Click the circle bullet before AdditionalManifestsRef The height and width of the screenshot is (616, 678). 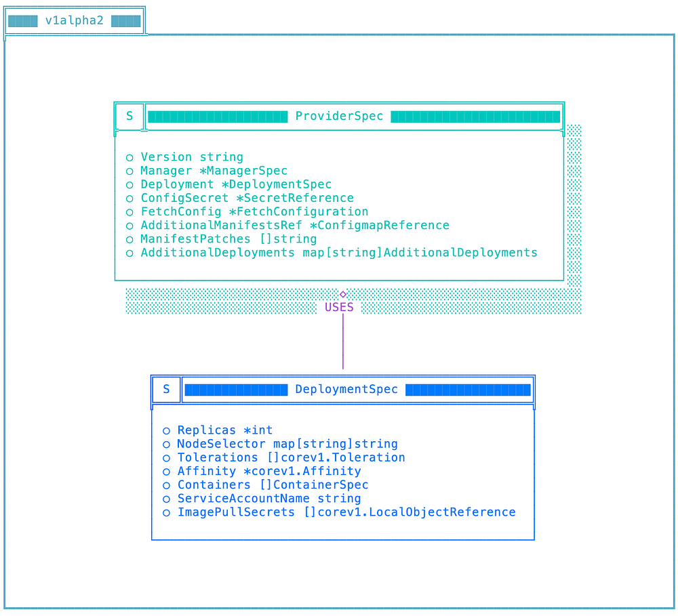tap(129, 226)
